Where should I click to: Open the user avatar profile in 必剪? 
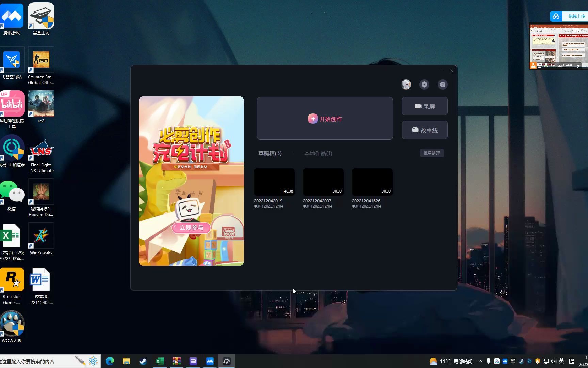pyautogui.click(x=406, y=85)
